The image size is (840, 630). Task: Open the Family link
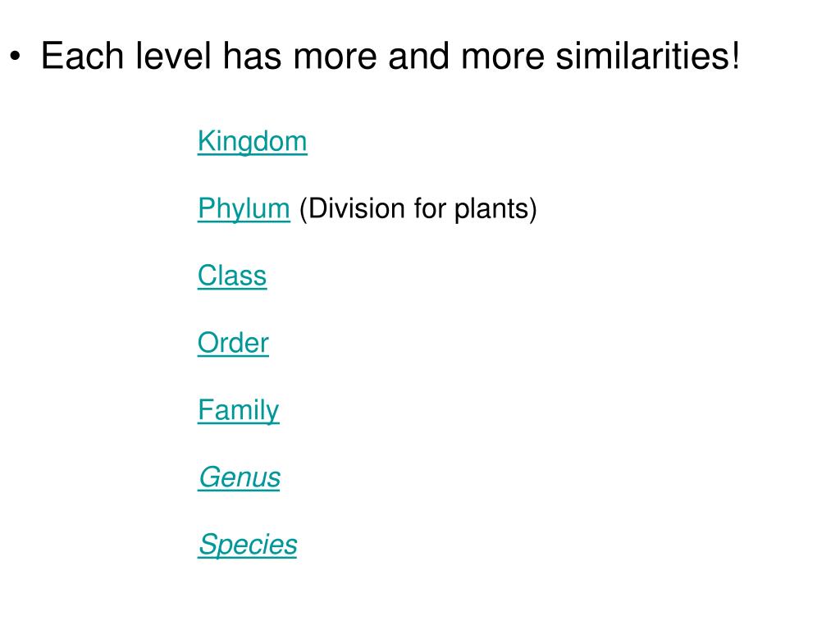tap(239, 411)
